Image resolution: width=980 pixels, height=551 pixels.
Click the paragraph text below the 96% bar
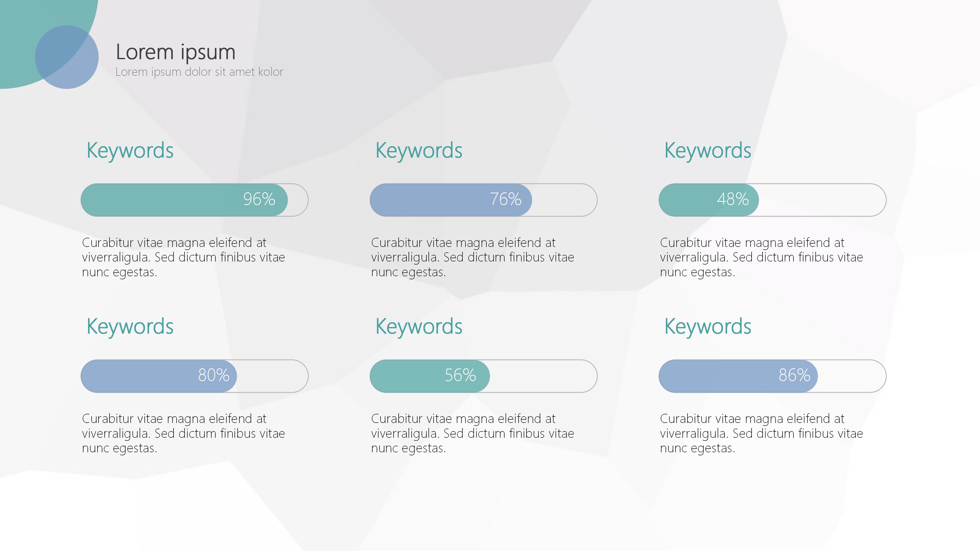coord(183,257)
